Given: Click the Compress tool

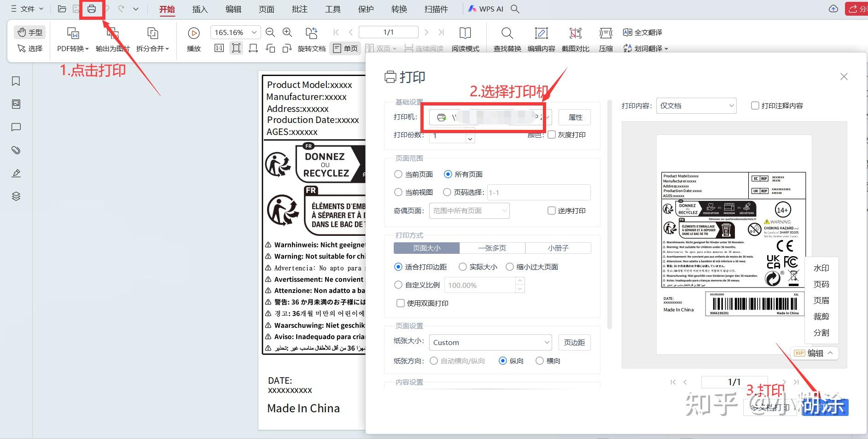Looking at the screenshot, I should point(606,40).
